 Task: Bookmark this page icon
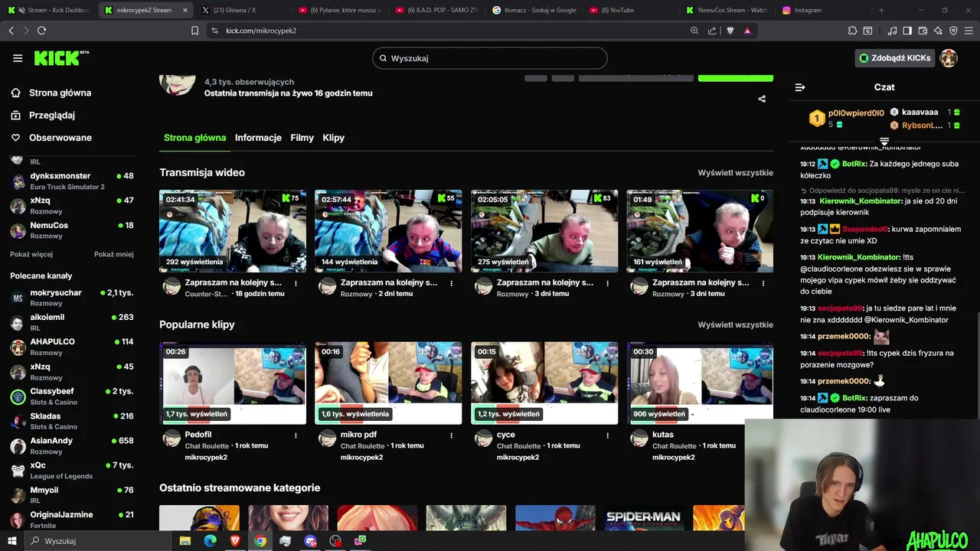194,31
